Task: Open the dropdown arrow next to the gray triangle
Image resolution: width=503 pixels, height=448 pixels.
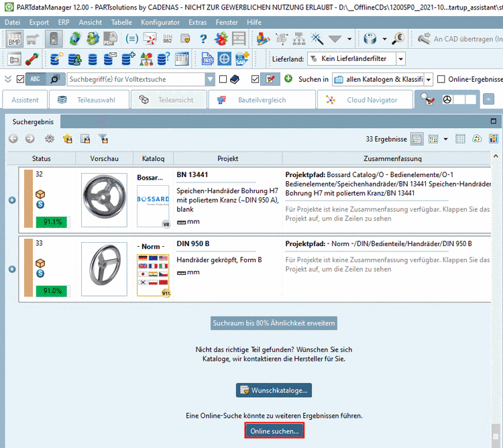Action: coord(349,39)
